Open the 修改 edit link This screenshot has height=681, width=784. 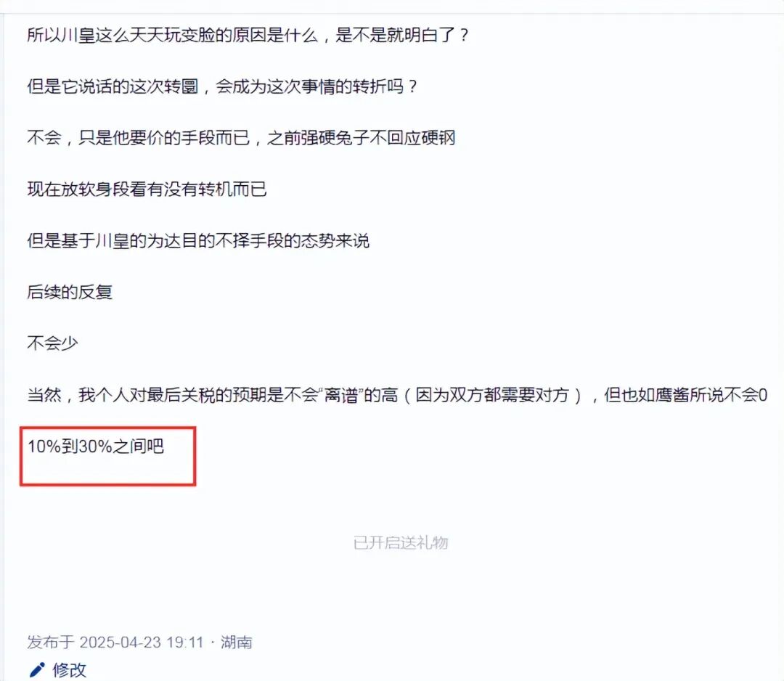[x=70, y=670]
